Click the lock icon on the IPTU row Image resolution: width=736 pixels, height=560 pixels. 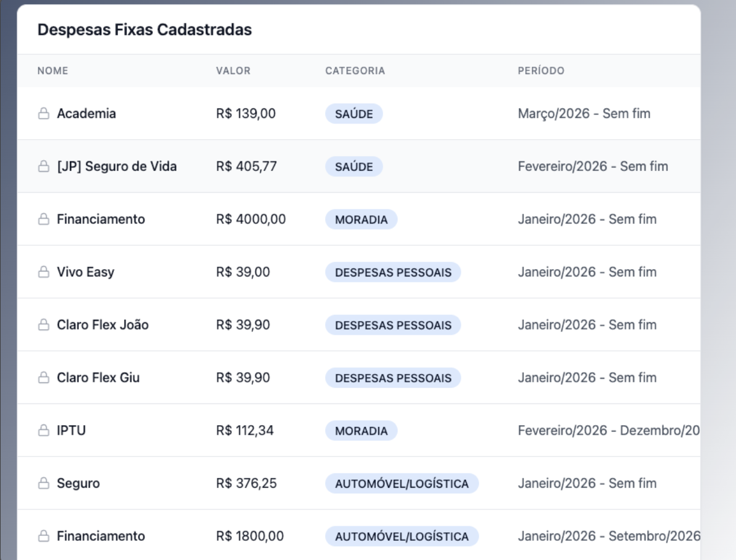(x=43, y=431)
